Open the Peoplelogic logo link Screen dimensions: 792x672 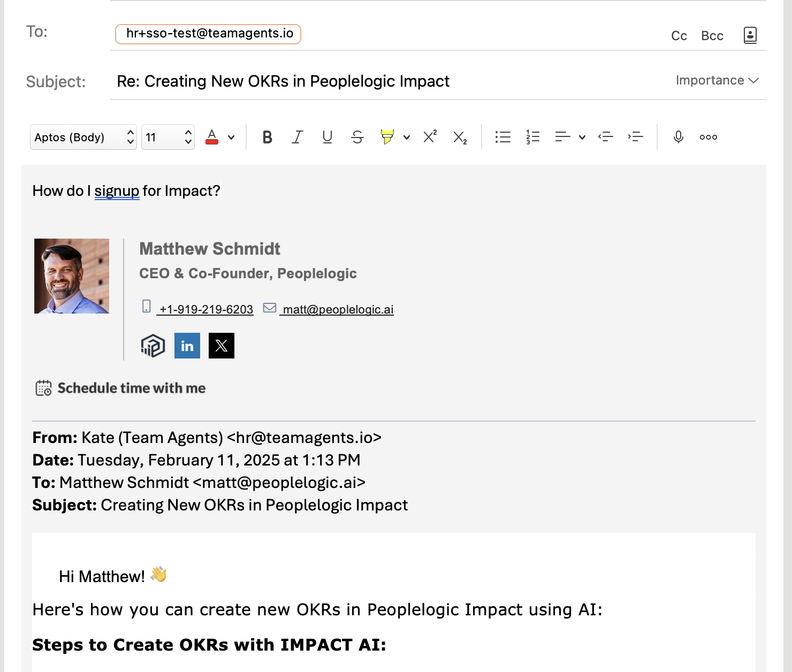click(153, 346)
